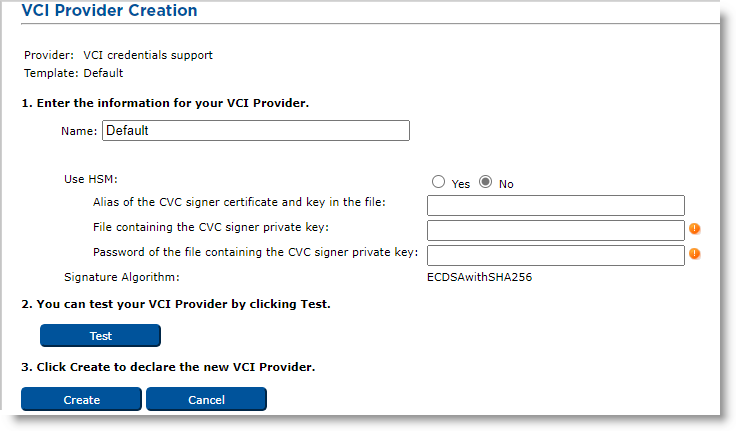Focus the private key file password field
Viewport: 736px width, 431px height.
pos(555,254)
